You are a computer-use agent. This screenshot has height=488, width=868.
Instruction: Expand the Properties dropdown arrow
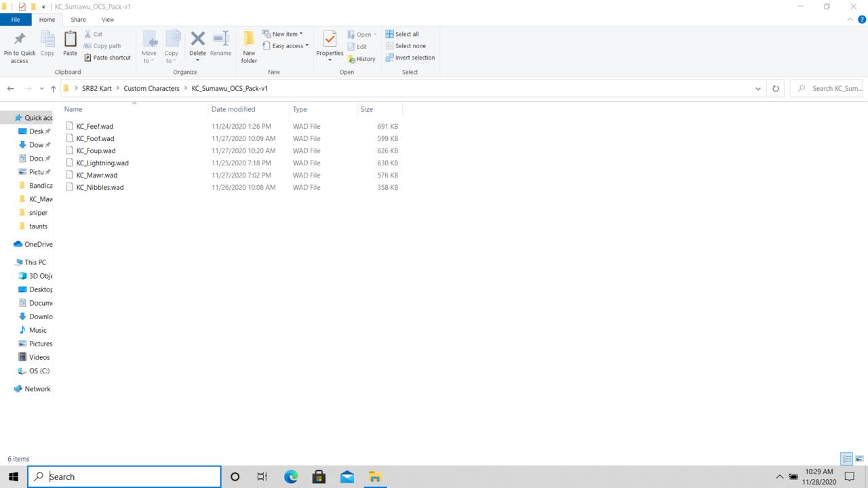point(330,60)
